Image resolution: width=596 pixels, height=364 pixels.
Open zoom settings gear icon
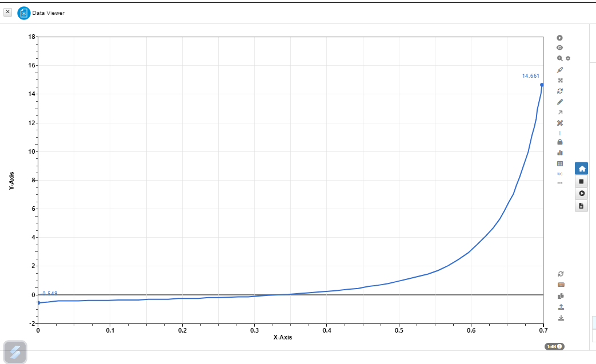pyautogui.click(x=568, y=58)
